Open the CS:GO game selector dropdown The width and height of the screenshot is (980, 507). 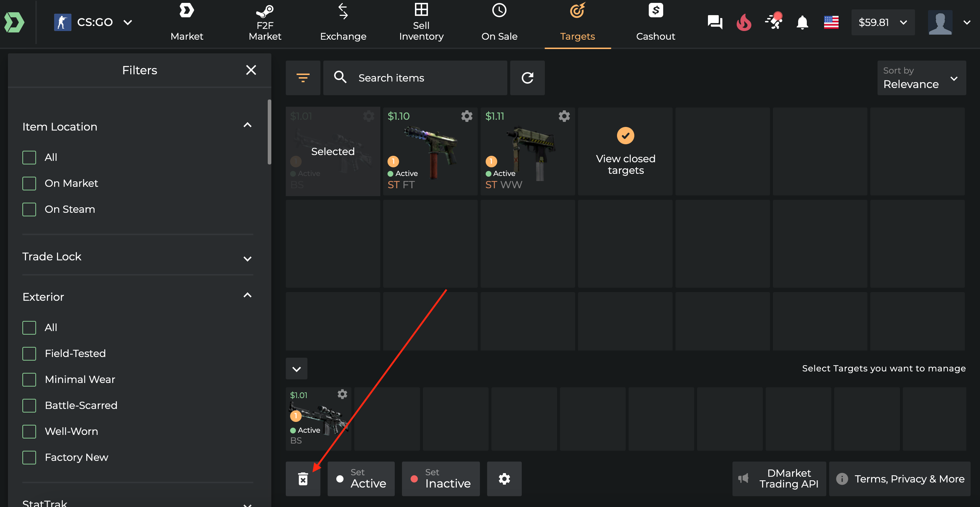[93, 22]
